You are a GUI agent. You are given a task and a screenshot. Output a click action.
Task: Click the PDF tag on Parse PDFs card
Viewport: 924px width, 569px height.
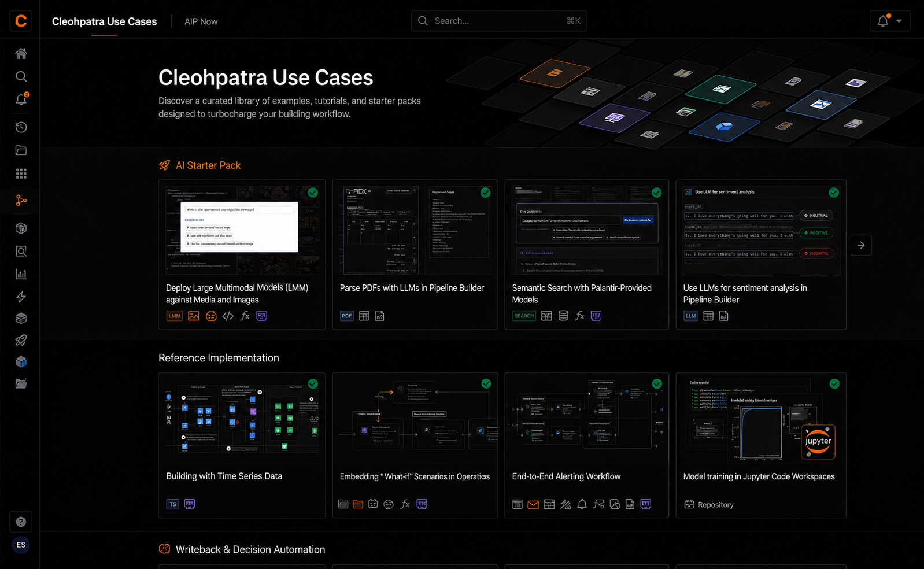click(346, 316)
